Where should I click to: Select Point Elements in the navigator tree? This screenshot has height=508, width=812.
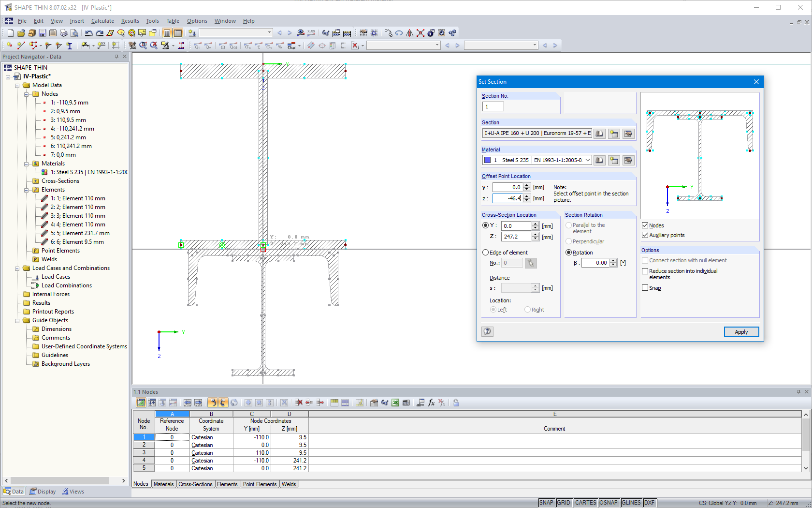pos(60,251)
